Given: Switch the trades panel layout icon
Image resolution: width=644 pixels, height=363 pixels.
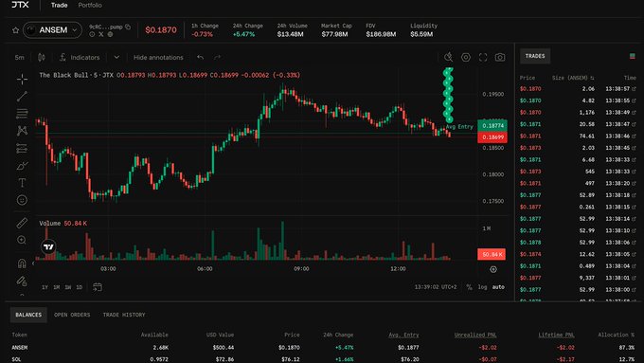Looking at the screenshot, I should pos(632,56).
